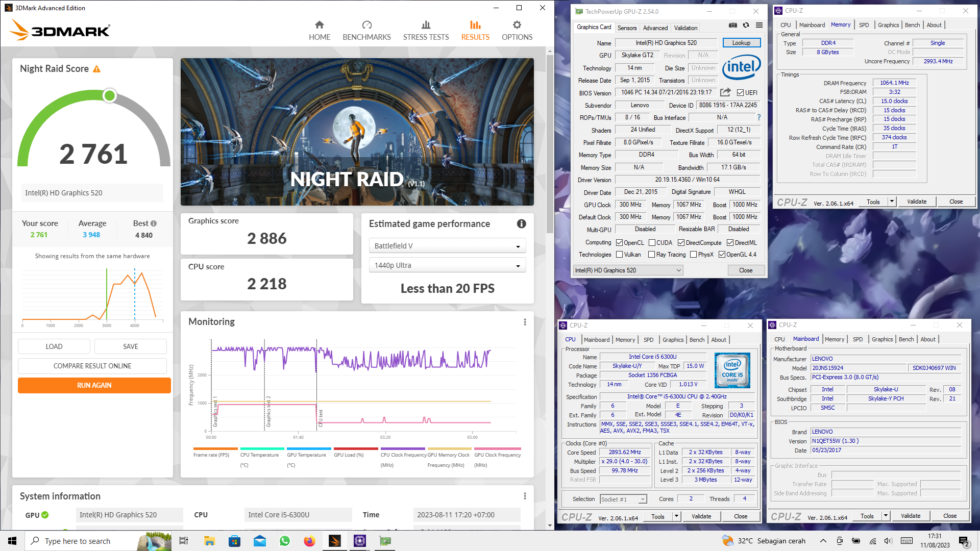
Task: Switch to 3DMark taskbar icon
Action: (335, 541)
